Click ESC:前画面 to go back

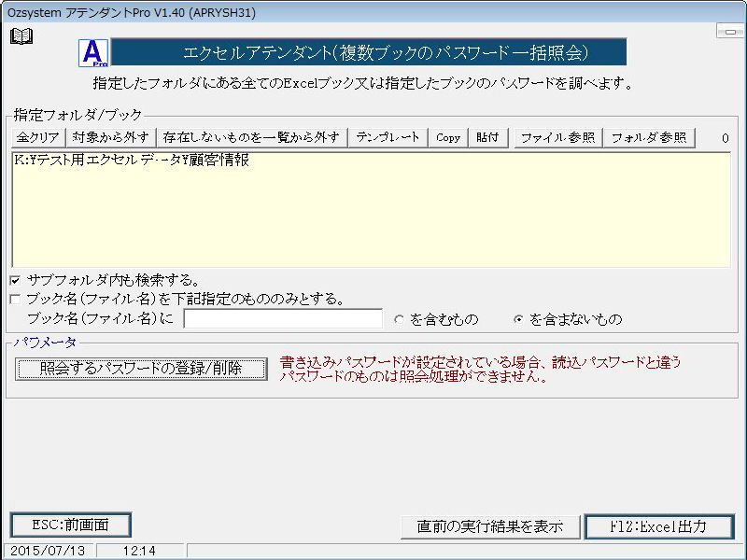click(71, 525)
